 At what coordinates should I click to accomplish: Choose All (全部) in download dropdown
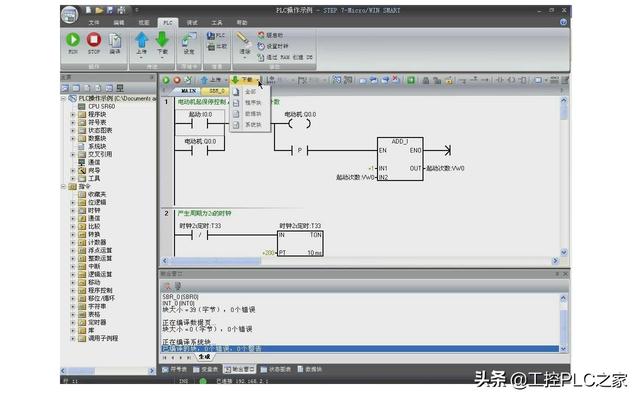pyautogui.click(x=250, y=92)
